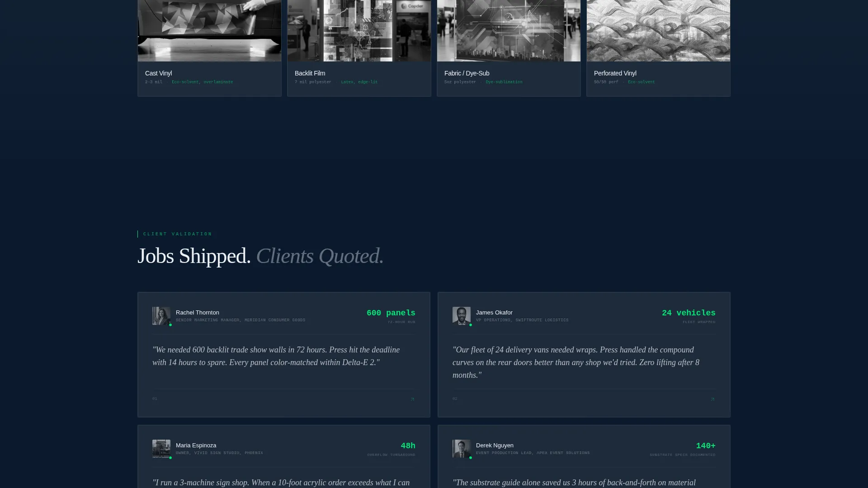Open the arrow icon on James Okafor's card
The height and width of the screenshot is (488, 868).
tap(712, 399)
